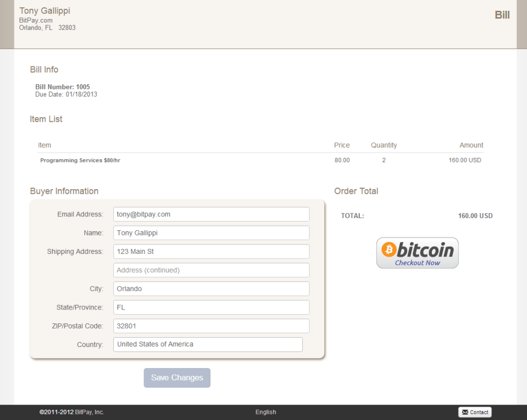
Task: Click the 'State/Province:' label
Action: click(80, 307)
